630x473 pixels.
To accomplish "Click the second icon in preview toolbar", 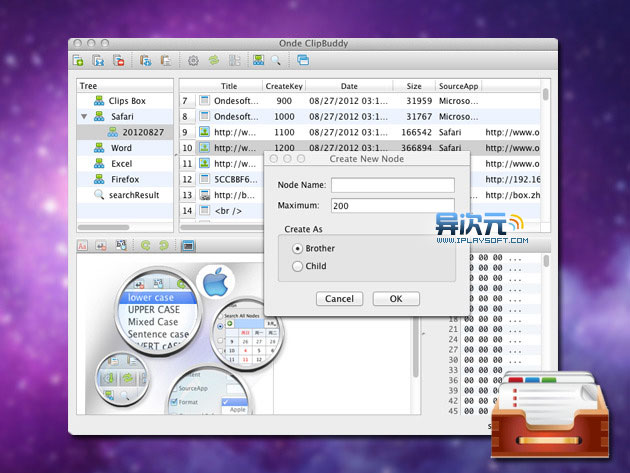I will coord(101,246).
